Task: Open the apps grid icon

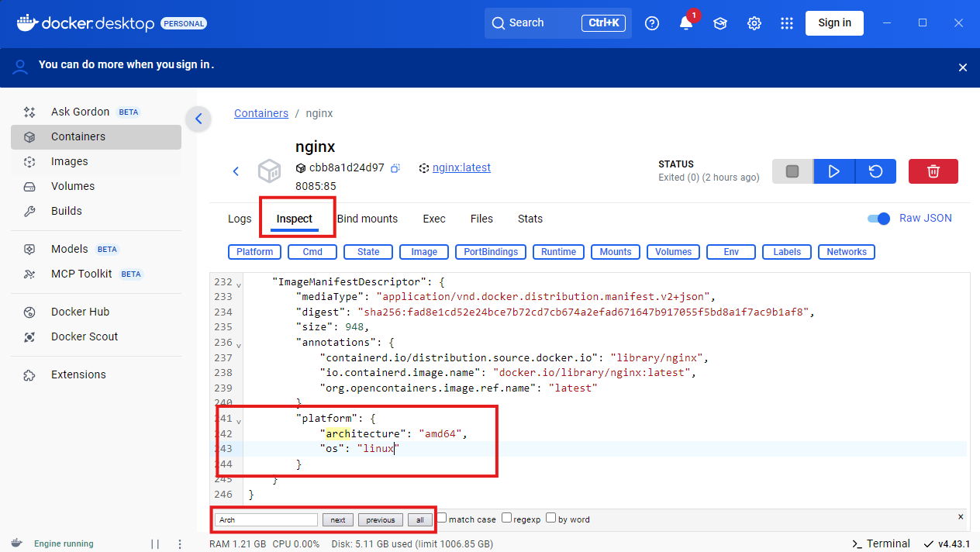Action: [787, 23]
